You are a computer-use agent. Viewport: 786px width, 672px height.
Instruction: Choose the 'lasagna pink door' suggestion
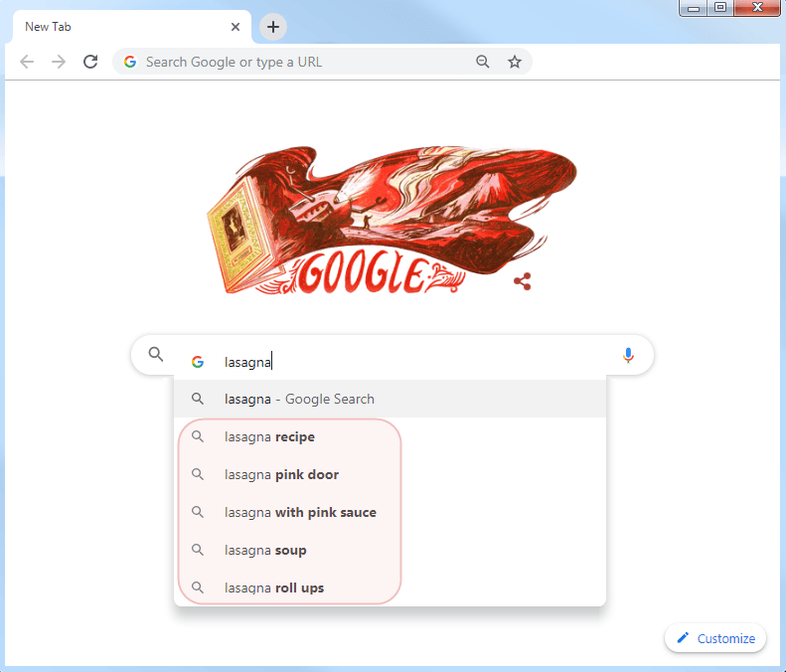(390, 474)
